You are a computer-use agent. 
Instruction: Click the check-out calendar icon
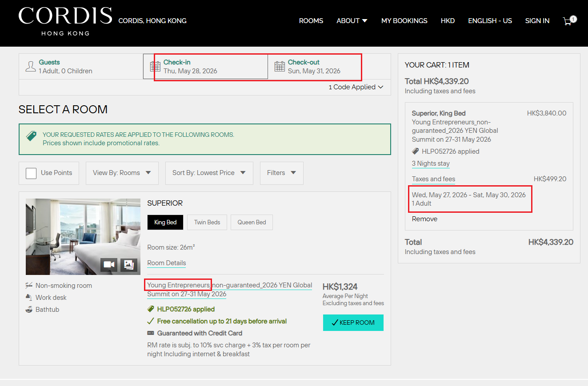(x=280, y=67)
